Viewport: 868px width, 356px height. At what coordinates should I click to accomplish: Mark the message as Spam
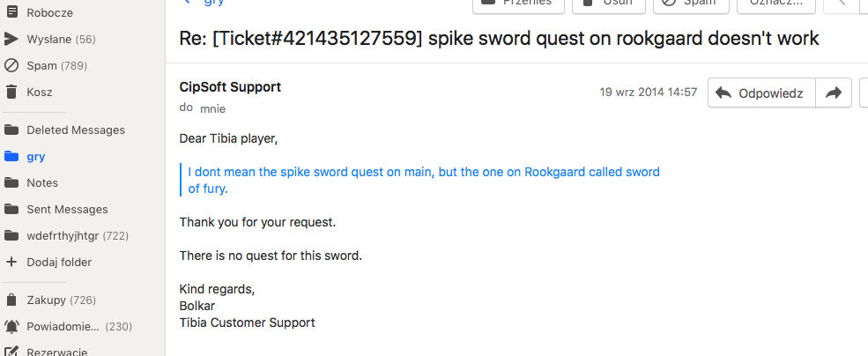pos(692,4)
